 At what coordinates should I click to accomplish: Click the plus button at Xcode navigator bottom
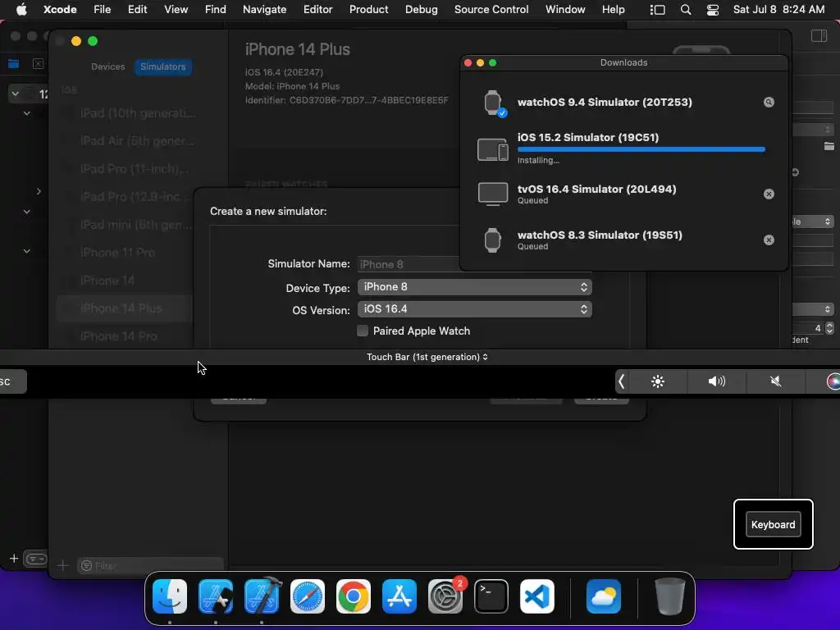(x=14, y=559)
